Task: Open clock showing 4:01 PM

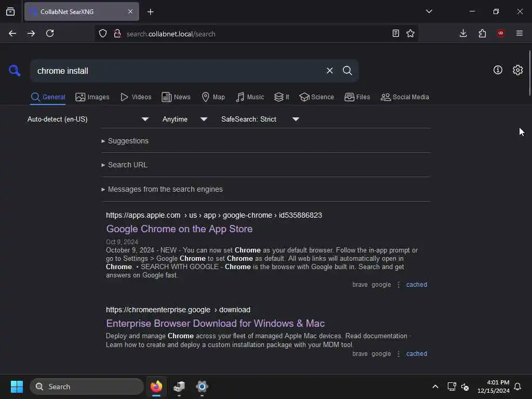Action: point(494,387)
